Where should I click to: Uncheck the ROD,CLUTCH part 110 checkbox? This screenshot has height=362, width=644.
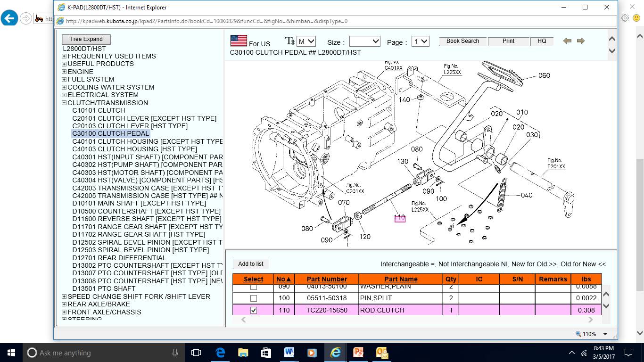pos(254,310)
